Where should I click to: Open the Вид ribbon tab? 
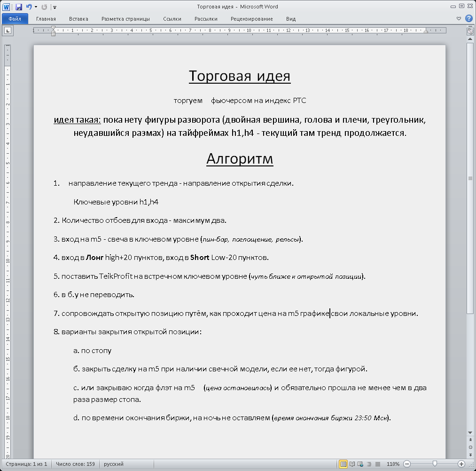(291, 19)
